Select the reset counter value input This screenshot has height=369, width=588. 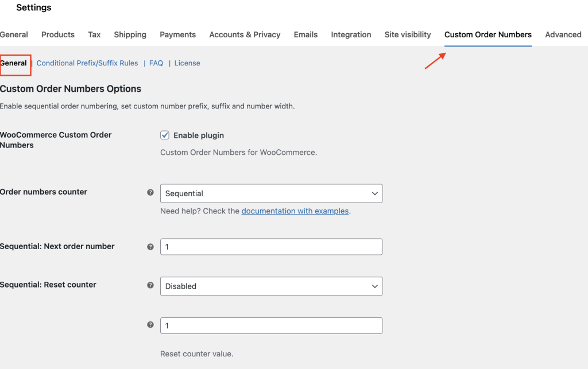[271, 325]
